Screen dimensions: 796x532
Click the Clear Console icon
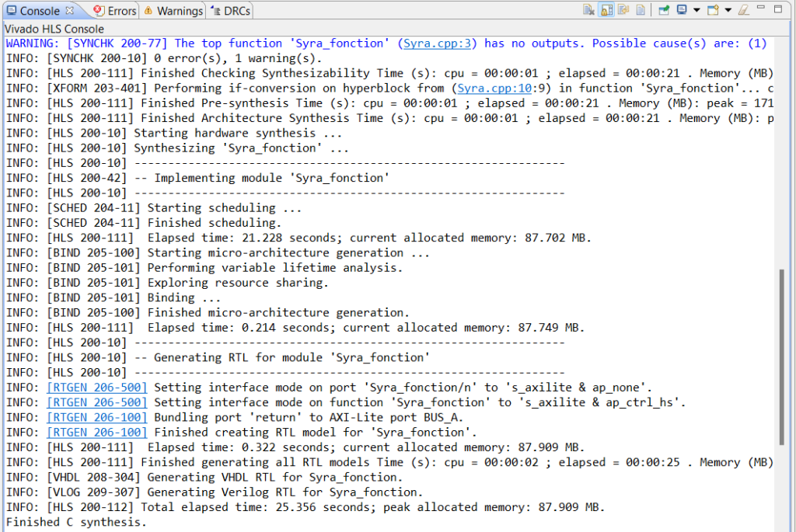589,10
